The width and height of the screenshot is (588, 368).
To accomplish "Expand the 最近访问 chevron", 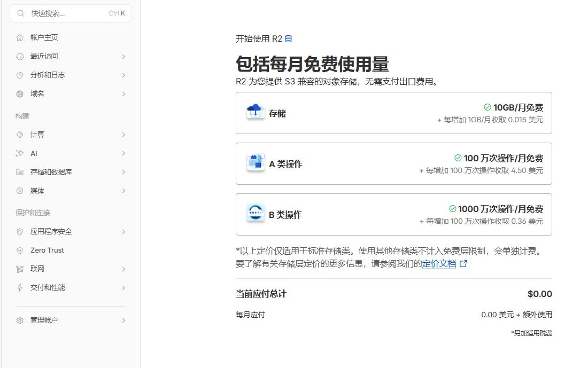I will point(124,57).
